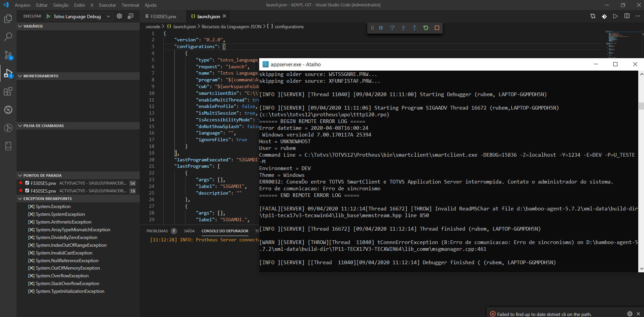The width and height of the screenshot is (644, 317).
Task: Step over the current line in debugger
Action: tap(393, 28)
